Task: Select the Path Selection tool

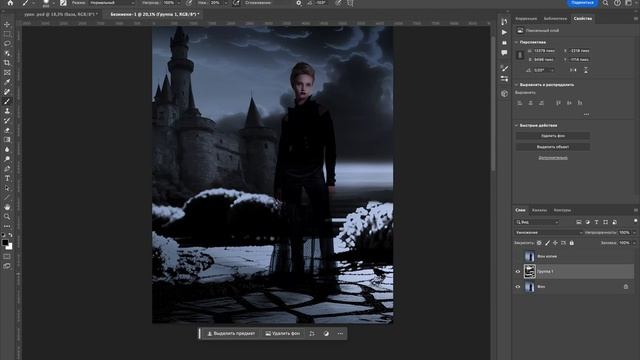Action: click(x=7, y=188)
